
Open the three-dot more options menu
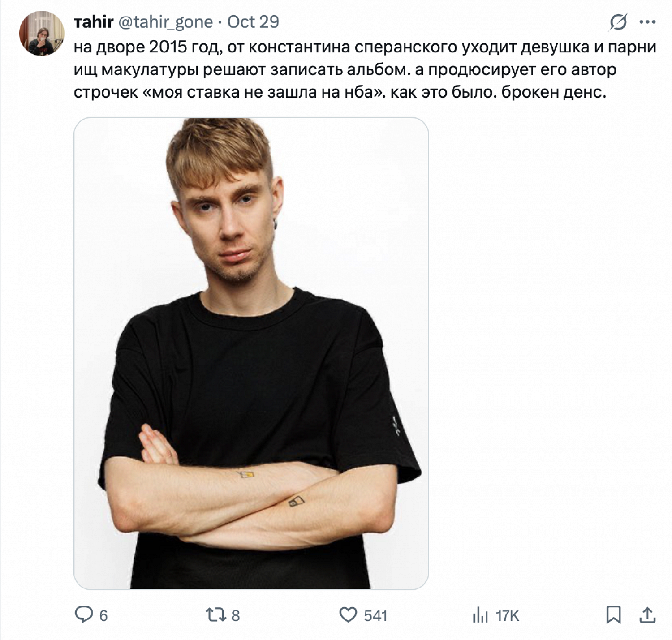(648, 22)
